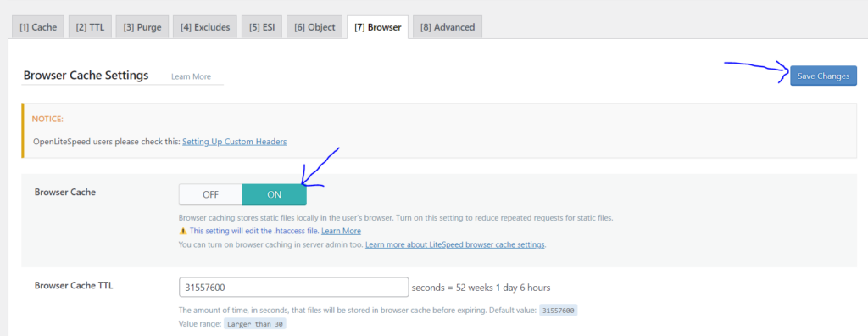Go to the [3] Purge tab
This screenshot has height=336, width=868.
click(142, 26)
